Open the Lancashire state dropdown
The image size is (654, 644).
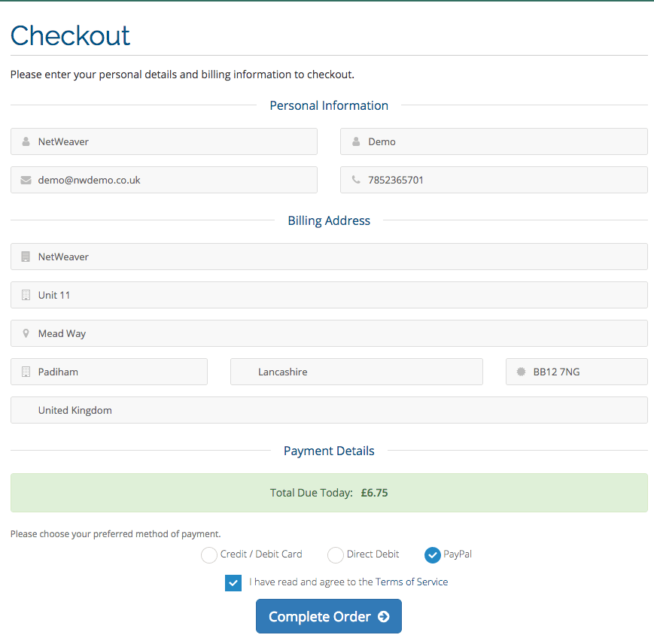(x=357, y=372)
